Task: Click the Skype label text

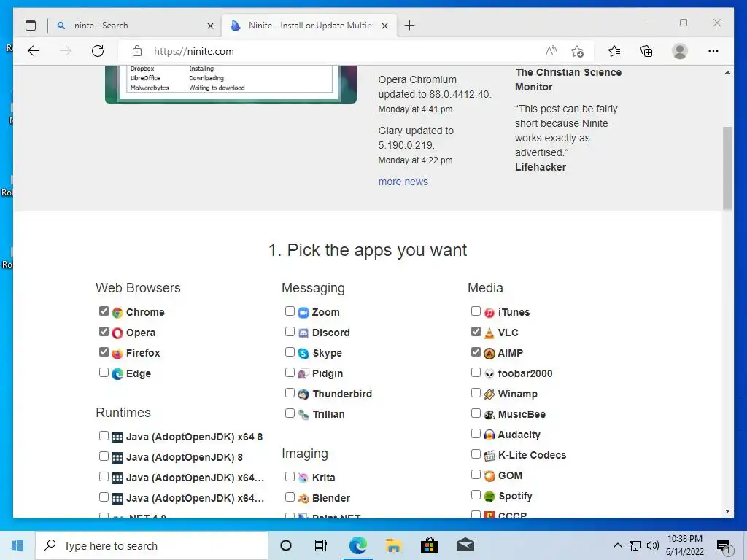Action: [327, 354]
